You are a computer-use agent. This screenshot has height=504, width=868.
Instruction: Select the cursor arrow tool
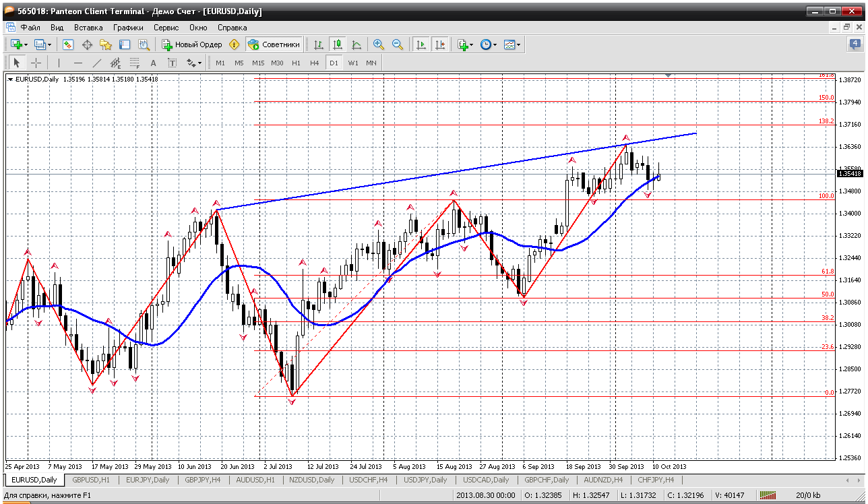pyautogui.click(x=17, y=63)
